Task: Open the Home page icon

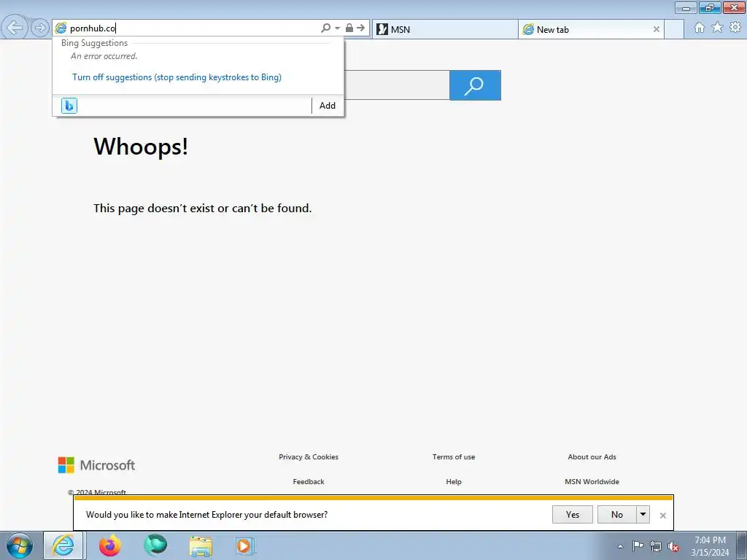Action: pos(700,28)
